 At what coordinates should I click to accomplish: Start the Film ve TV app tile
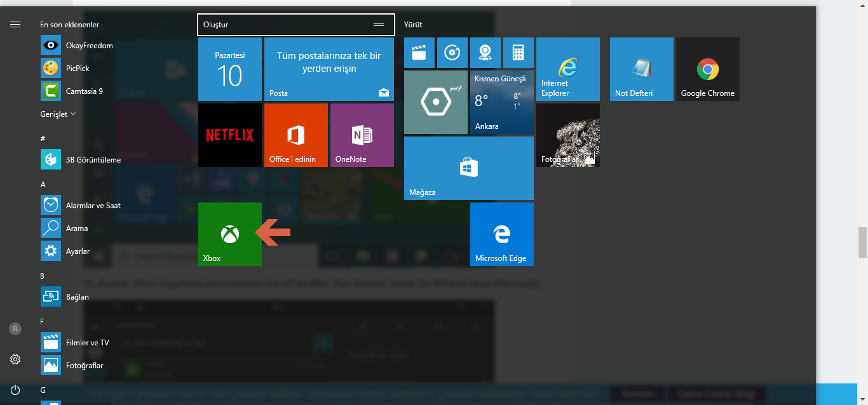[419, 53]
